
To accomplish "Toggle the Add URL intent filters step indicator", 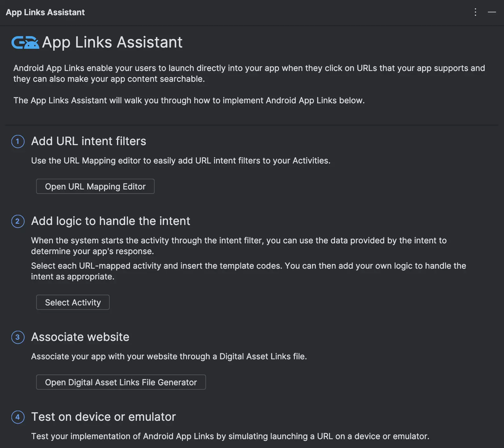I will (18, 142).
